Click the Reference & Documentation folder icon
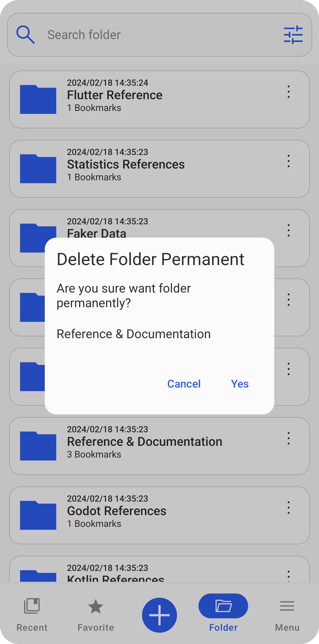The width and height of the screenshot is (319, 644). tap(38, 446)
